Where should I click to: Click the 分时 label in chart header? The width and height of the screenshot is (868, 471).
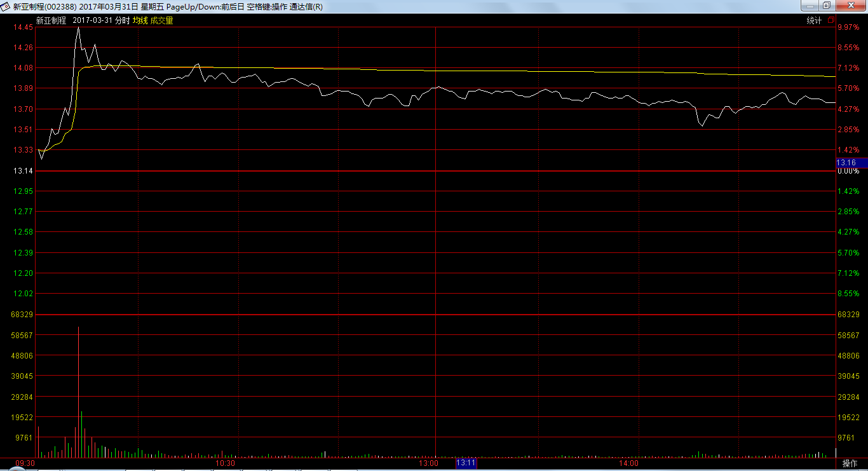[122, 20]
